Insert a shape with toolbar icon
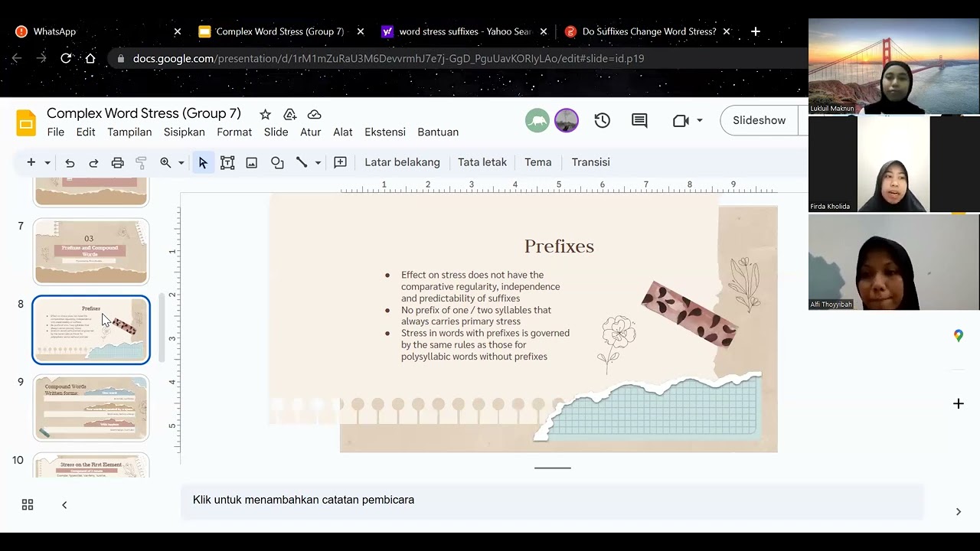The width and height of the screenshot is (980, 551). [x=277, y=162]
